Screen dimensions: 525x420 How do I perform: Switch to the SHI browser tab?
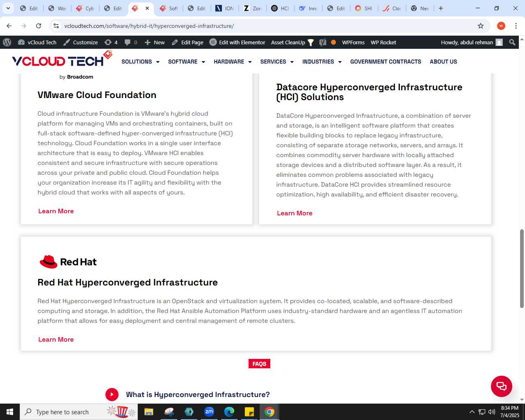click(x=364, y=8)
